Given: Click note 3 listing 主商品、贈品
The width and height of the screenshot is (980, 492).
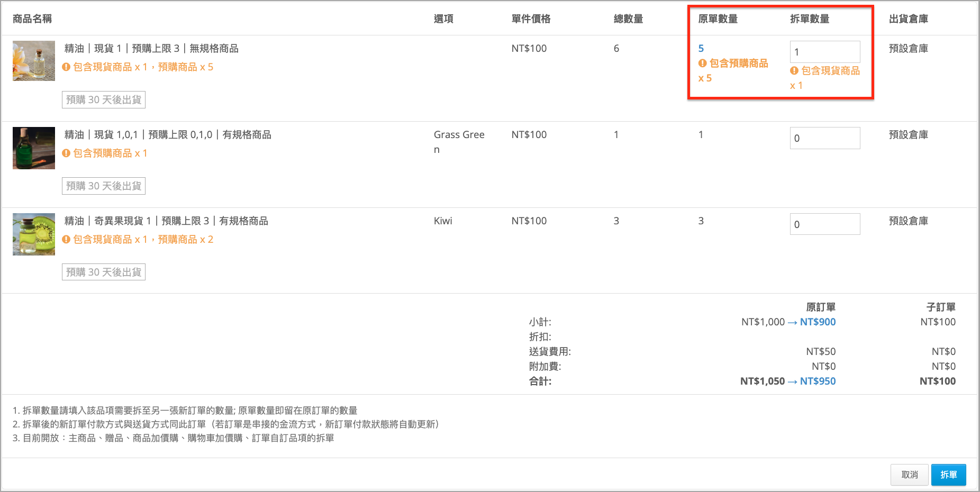Looking at the screenshot, I should click(x=174, y=438).
